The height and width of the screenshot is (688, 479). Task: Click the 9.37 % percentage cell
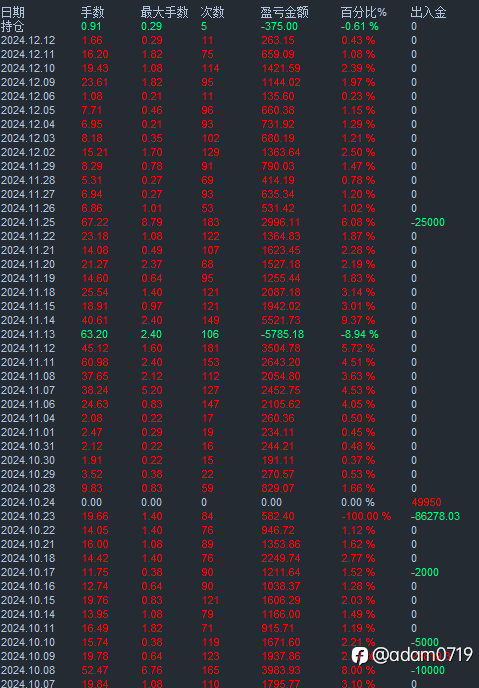pos(358,321)
